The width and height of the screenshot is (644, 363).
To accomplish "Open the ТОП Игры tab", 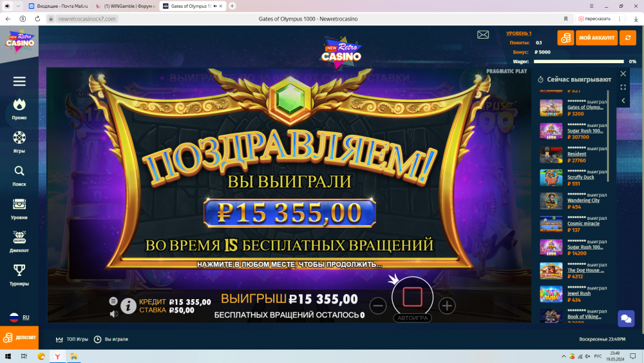I will tap(72, 339).
